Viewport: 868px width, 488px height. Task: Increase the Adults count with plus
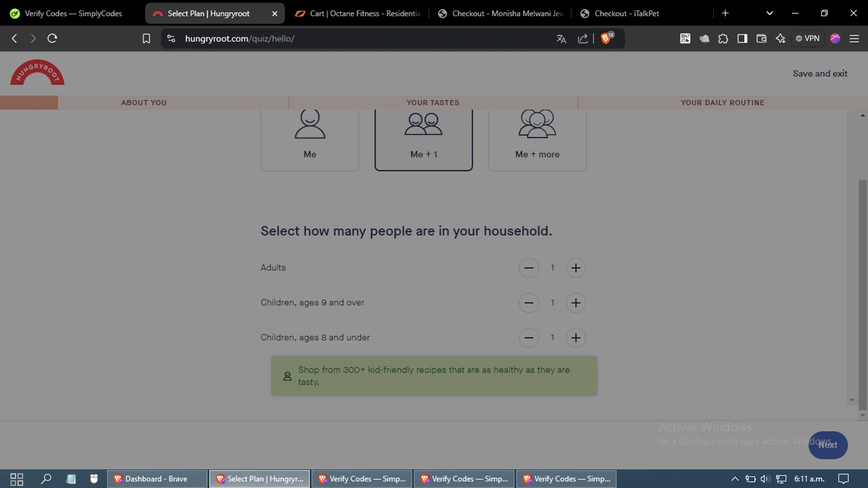[x=576, y=268]
